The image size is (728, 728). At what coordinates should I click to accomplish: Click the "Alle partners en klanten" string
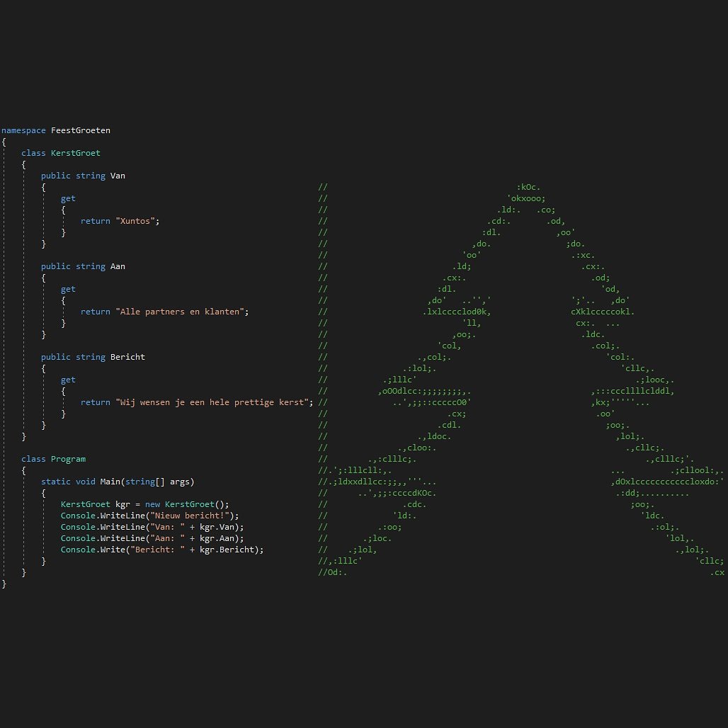[x=180, y=312]
